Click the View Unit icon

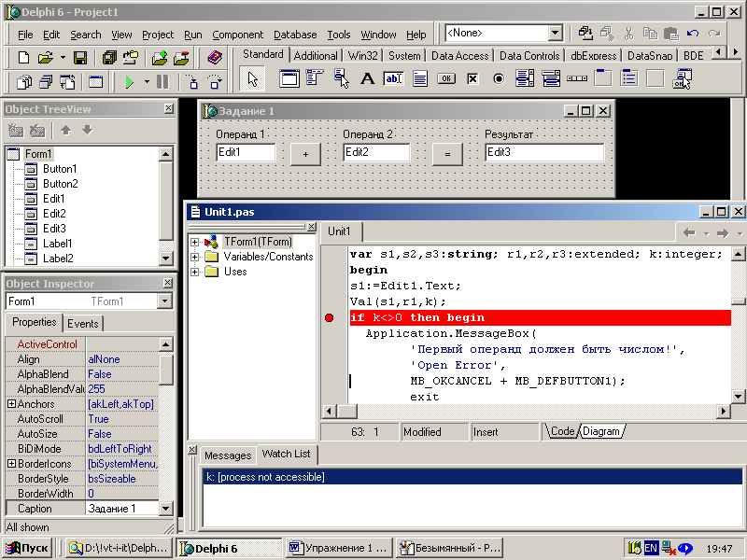click(x=24, y=82)
